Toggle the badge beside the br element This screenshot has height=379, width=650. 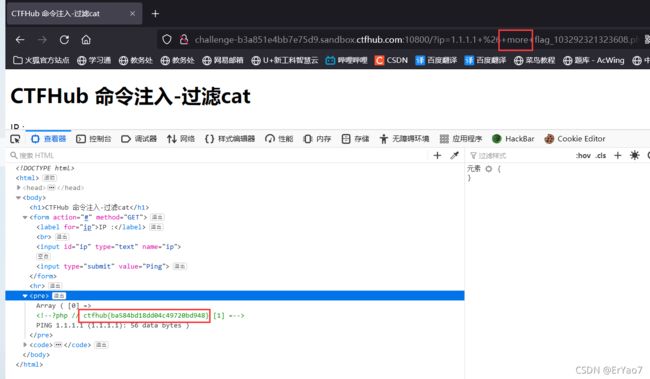tap(62, 237)
